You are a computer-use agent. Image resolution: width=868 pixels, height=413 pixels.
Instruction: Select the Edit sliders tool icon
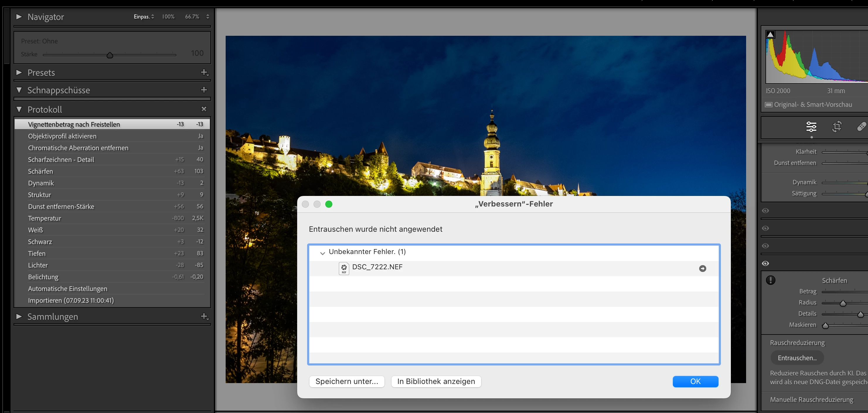point(811,127)
